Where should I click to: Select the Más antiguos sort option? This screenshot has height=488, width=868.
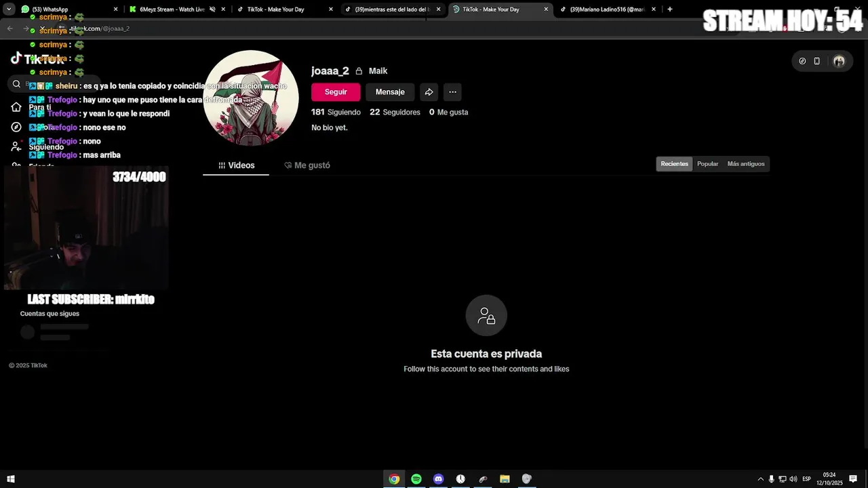(x=746, y=164)
